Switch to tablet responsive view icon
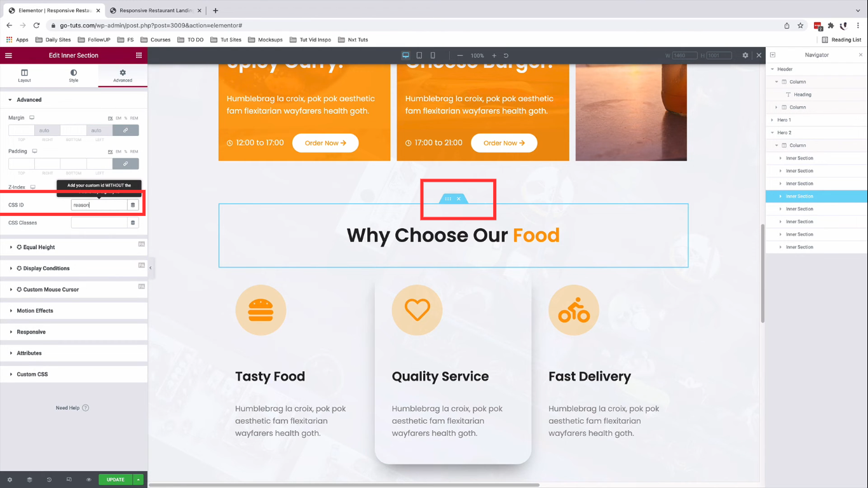The height and width of the screenshot is (488, 868). (x=419, y=55)
